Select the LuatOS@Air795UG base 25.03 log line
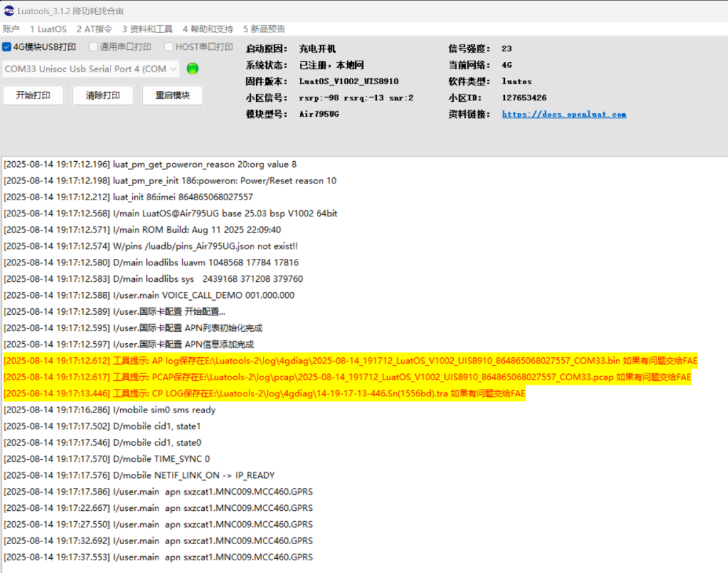 tap(170, 214)
